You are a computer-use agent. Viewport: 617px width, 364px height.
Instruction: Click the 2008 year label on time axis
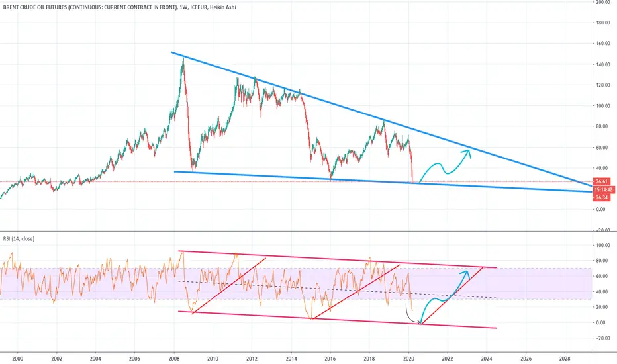[x=174, y=359]
